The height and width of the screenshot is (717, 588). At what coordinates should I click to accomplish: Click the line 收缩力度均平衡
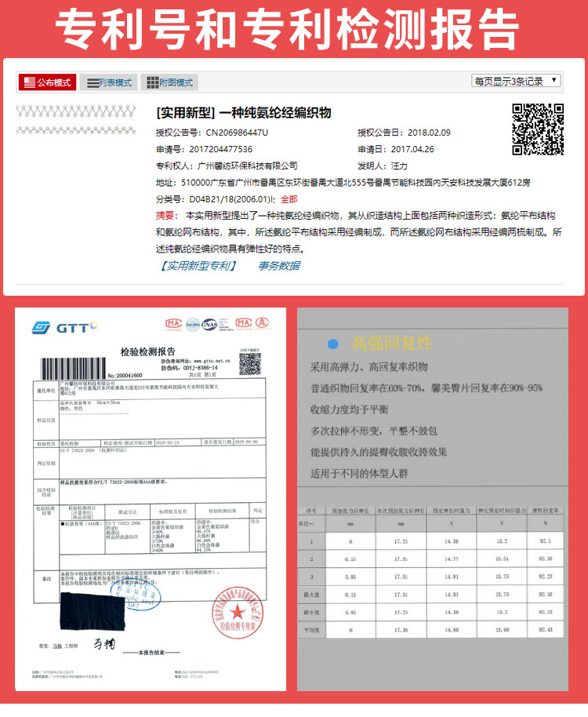tap(350, 409)
